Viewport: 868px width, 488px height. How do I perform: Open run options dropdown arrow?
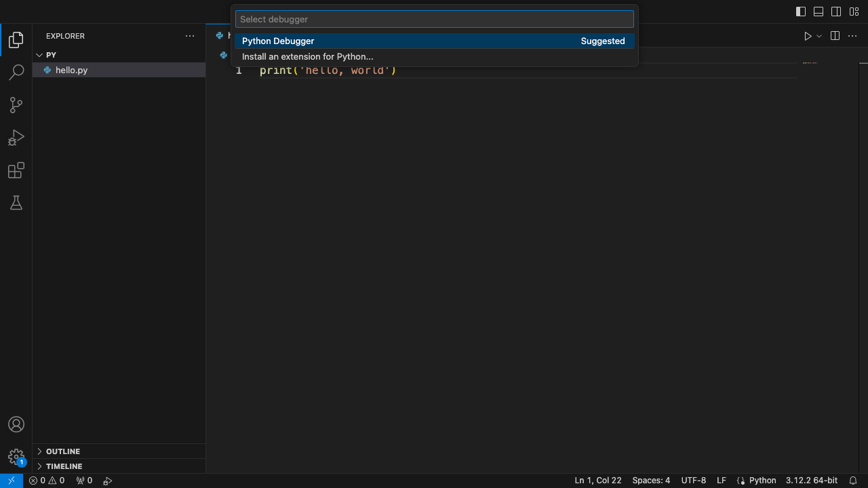pos(819,36)
